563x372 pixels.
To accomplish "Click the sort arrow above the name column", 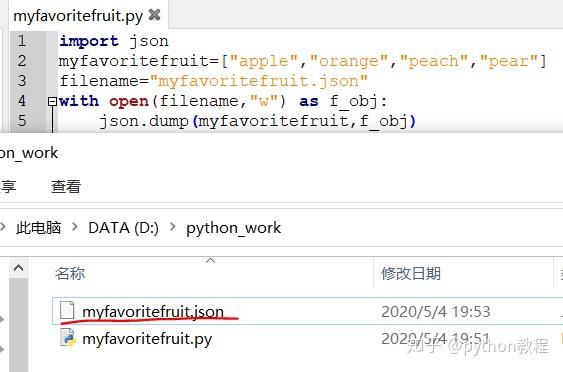I will [x=210, y=261].
